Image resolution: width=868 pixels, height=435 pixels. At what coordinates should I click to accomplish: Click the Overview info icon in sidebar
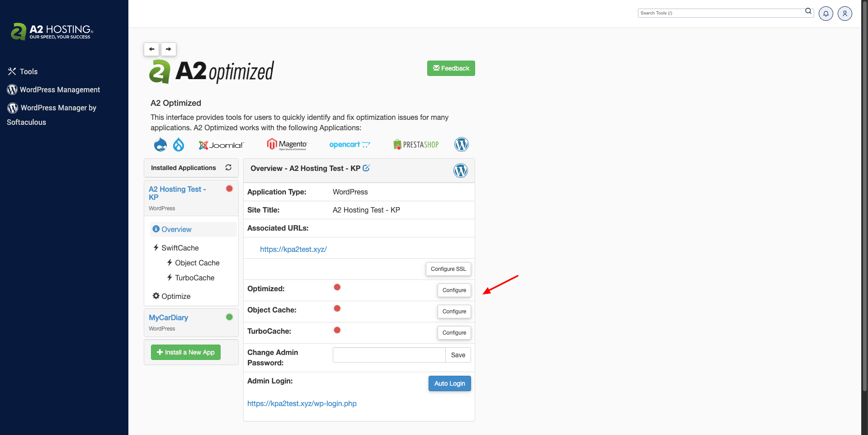click(156, 229)
